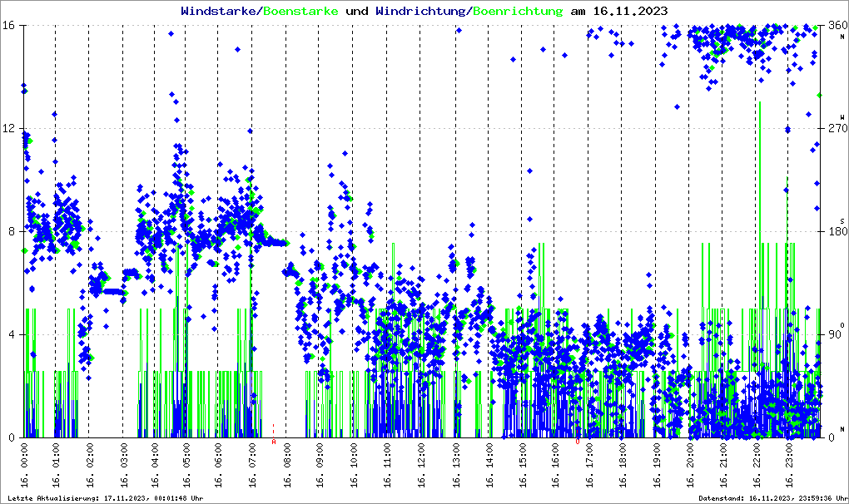Click the 'Windstarke' title word

point(217,11)
